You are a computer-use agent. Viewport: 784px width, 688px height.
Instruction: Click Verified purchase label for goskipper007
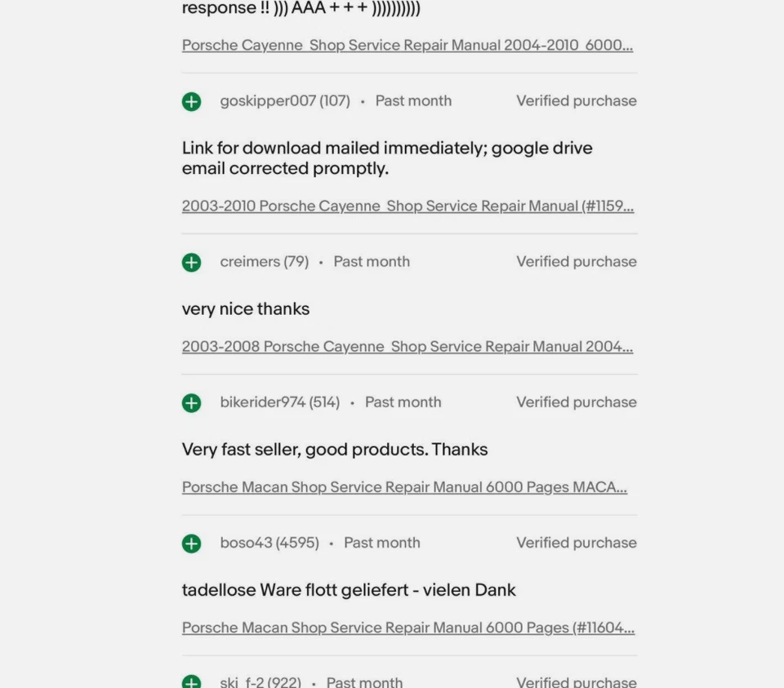coord(576,101)
